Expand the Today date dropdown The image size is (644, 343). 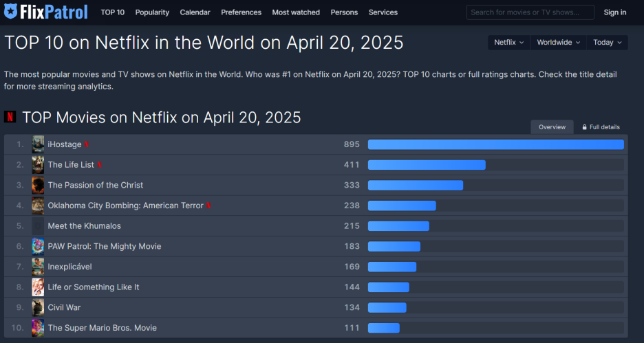click(x=608, y=42)
